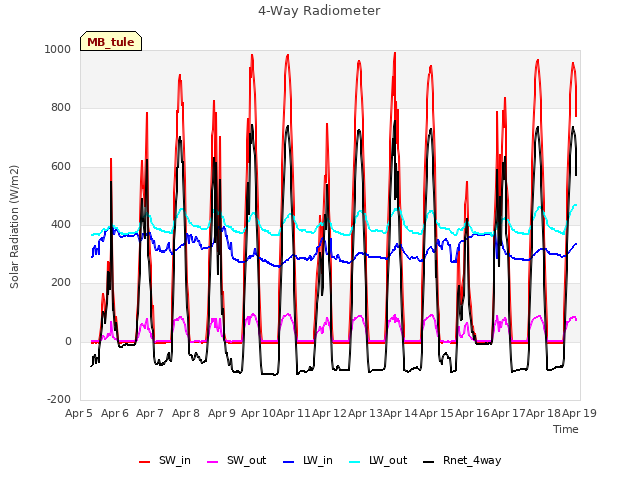The image size is (640, 480).
Task: Click the Apr 5 x-axis label
Action: (x=79, y=413)
